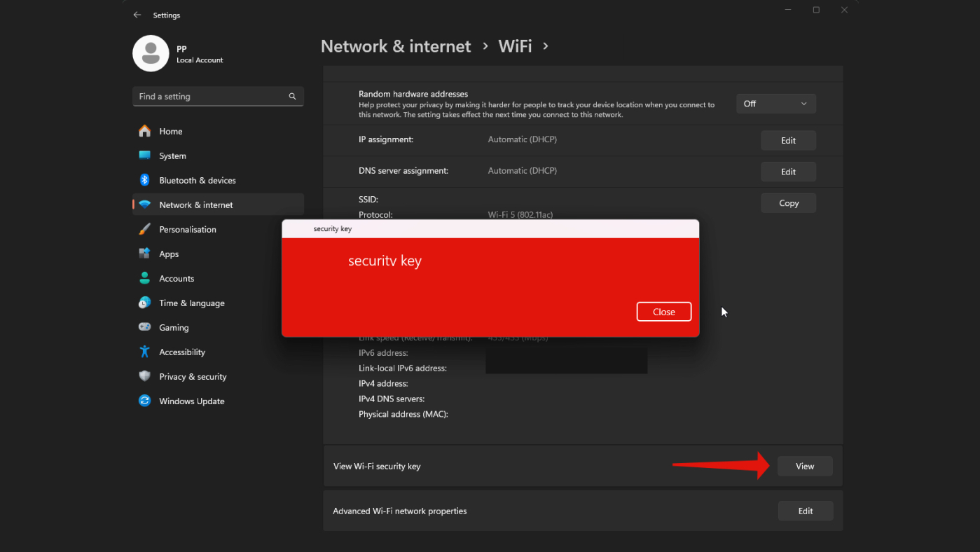This screenshot has height=552, width=980.
Task: Close the security key dialog
Action: click(x=663, y=311)
